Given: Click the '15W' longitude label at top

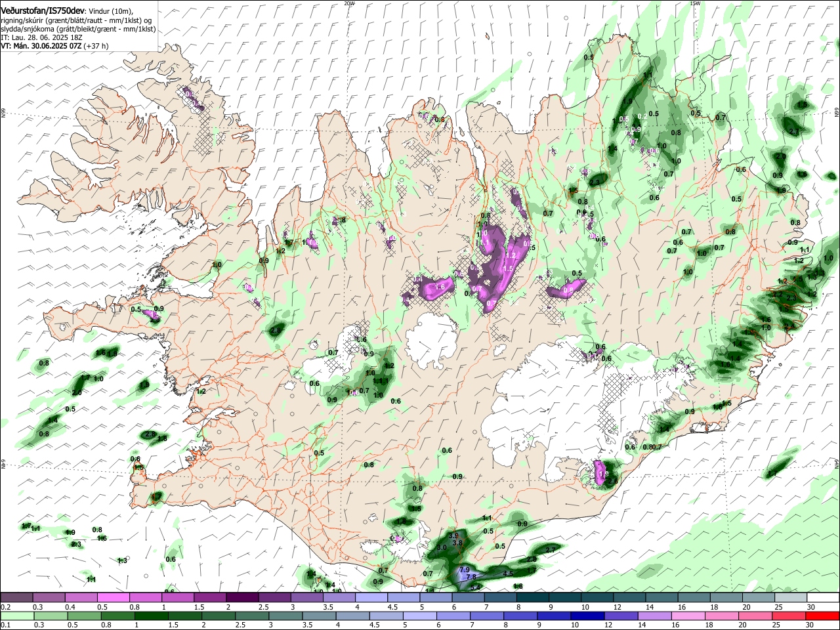Looking at the screenshot, I should [x=696, y=3].
